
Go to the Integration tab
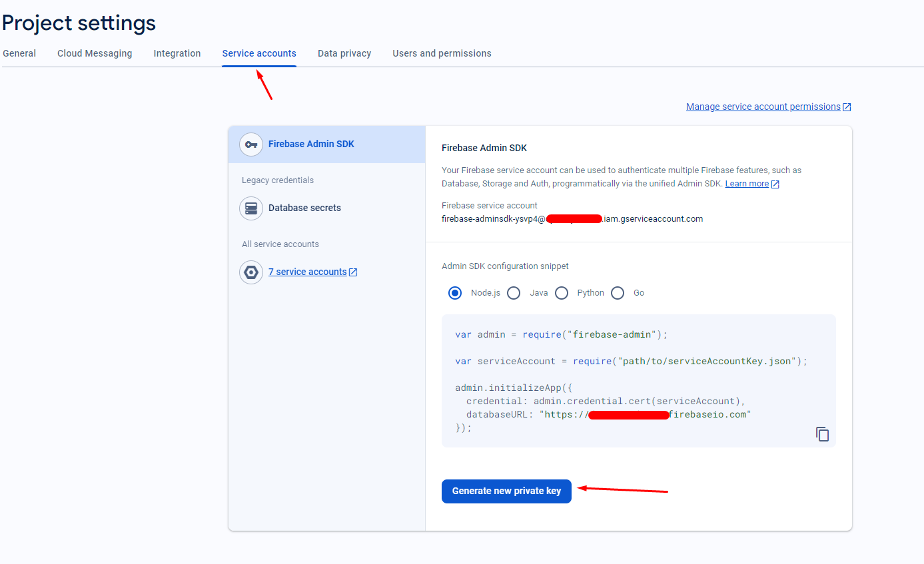click(177, 53)
